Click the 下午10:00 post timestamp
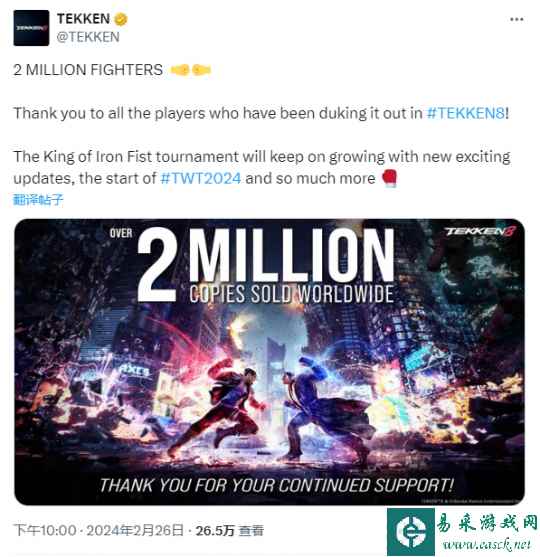The width and height of the screenshot is (540, 557). (x=45, y=531)
